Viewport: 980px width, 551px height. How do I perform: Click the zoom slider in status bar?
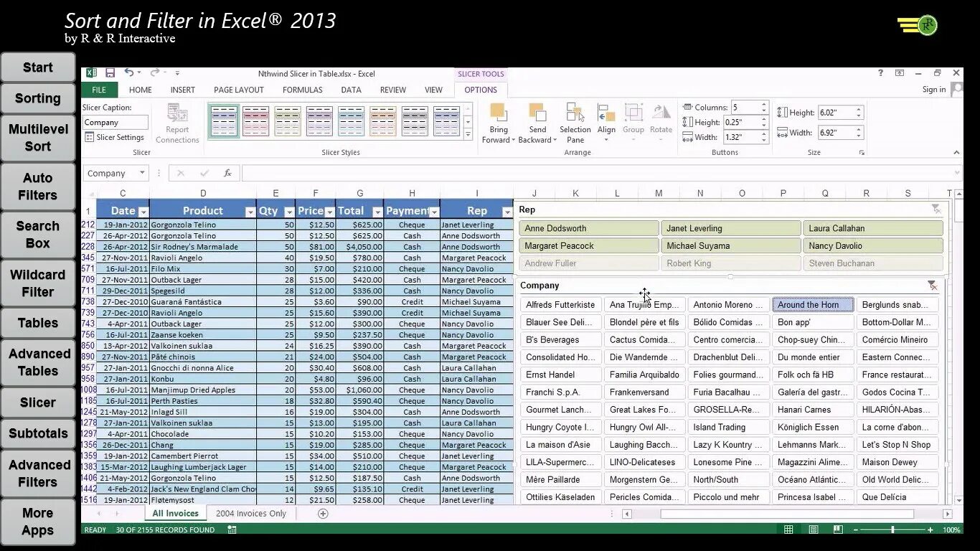click(x=892, y=529)
